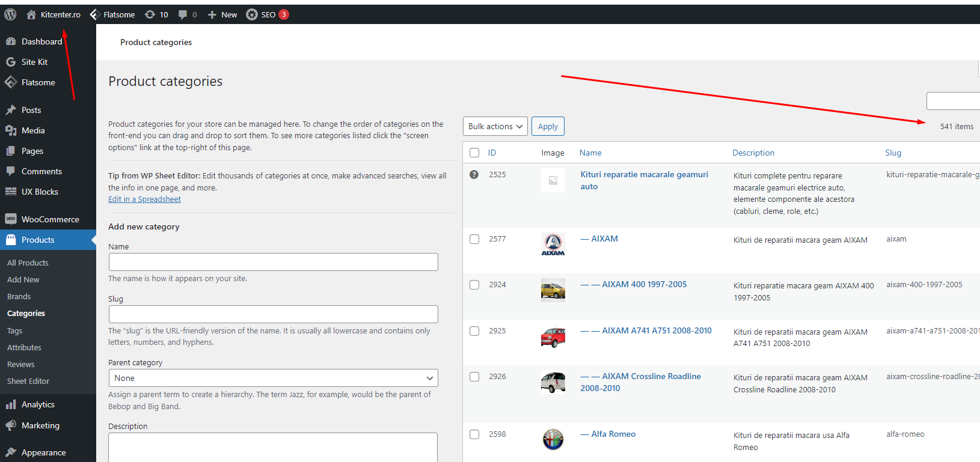Open the comments bubble icon in admin bar

[x=183, y=14]
